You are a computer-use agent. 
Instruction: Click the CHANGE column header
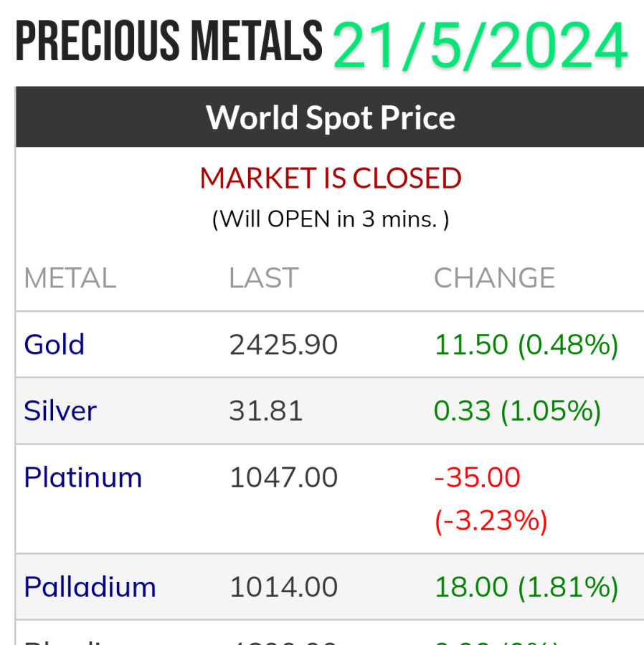point(494,278)
